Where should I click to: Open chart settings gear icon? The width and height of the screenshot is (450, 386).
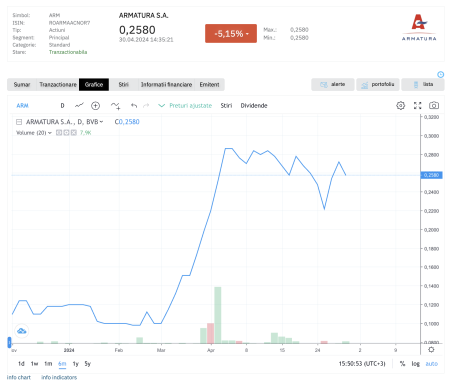[x=400, y=106]
